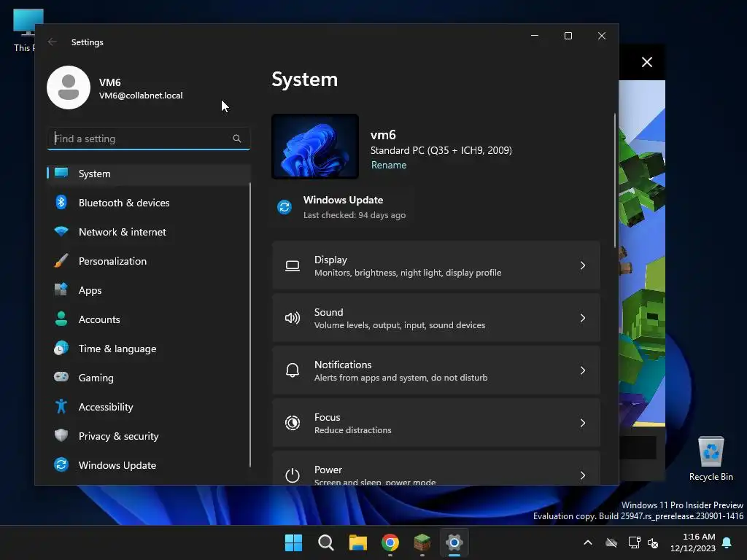The image size is (747, 560).
Task: Click the Gaming controller icon
Action: point(61,377)
